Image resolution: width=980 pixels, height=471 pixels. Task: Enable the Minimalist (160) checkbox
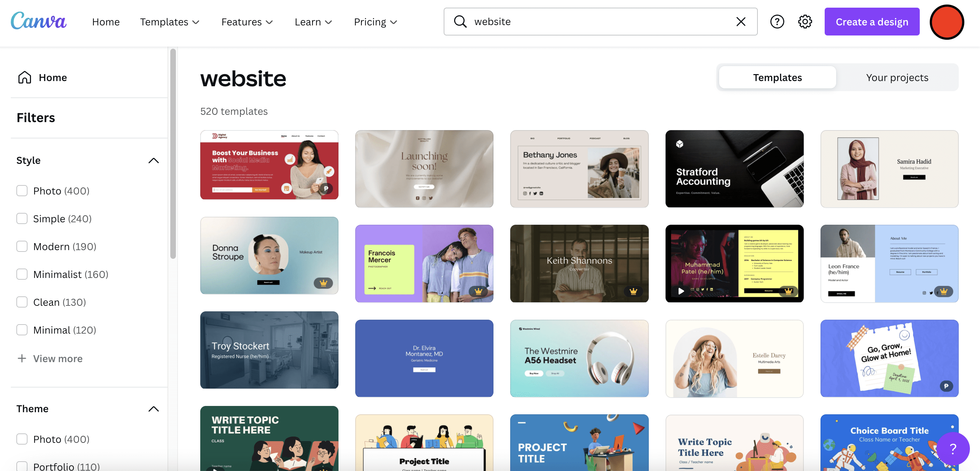[22, 274]
